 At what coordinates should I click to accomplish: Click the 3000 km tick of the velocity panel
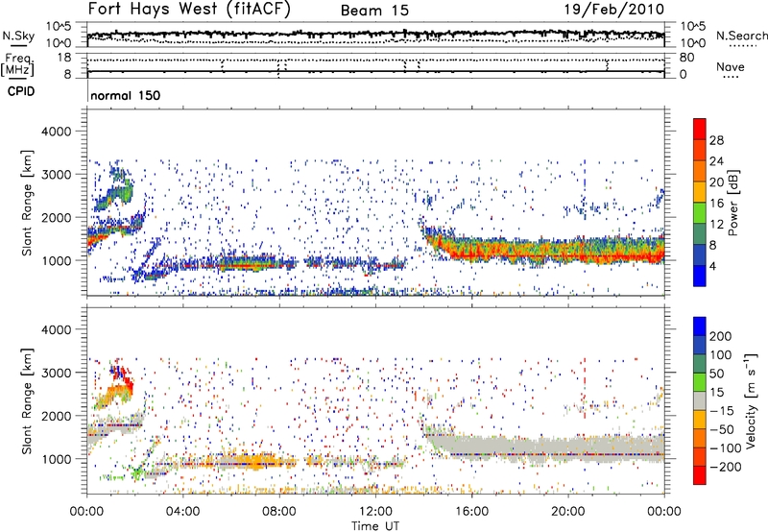(56, 373)
